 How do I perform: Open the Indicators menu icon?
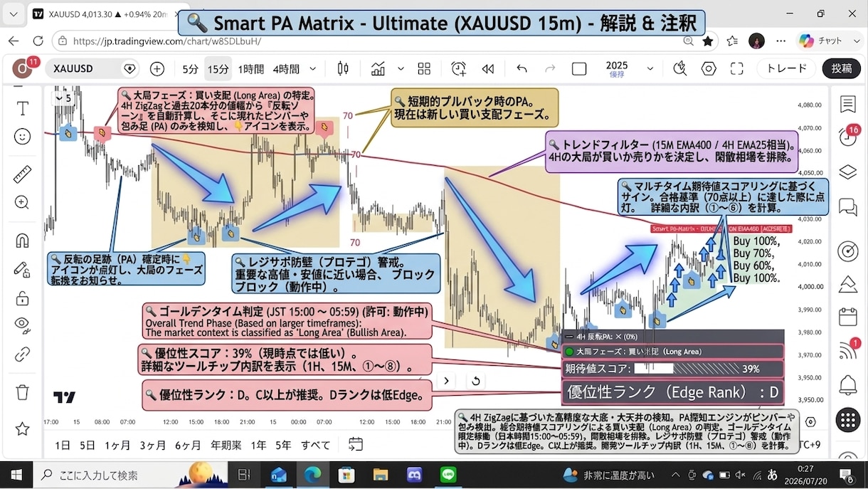tap(378, 69)
